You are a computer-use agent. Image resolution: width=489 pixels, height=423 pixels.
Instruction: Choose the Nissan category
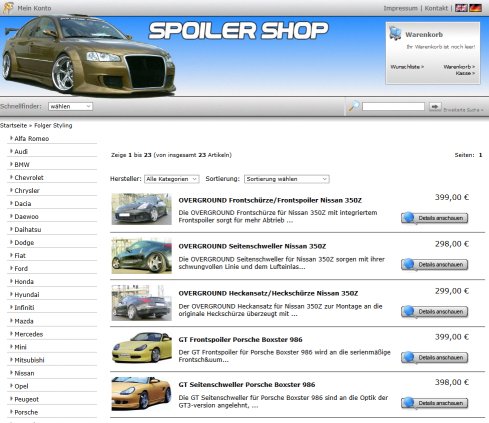(24, 373)
